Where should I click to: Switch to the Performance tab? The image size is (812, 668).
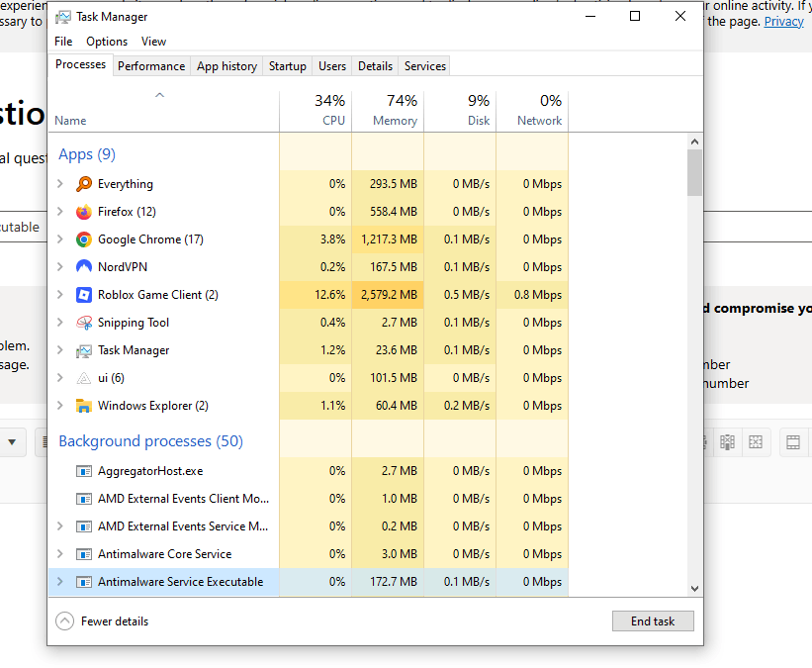point(151,66)
